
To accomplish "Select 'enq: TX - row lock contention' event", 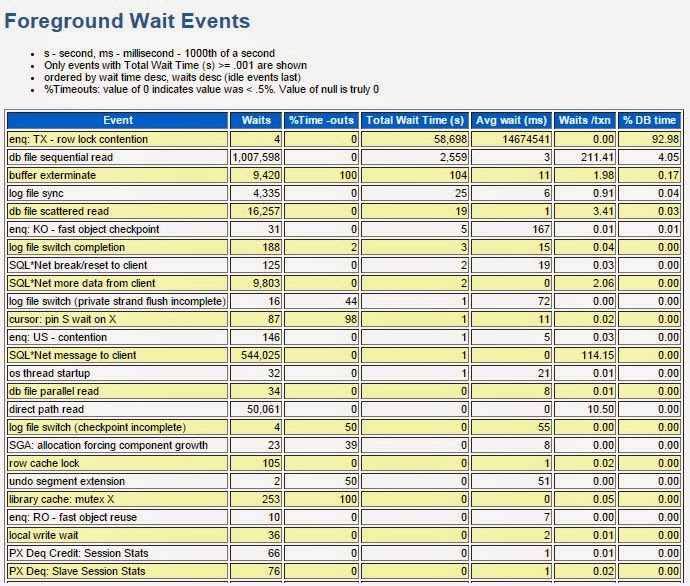I will (118, 139).
